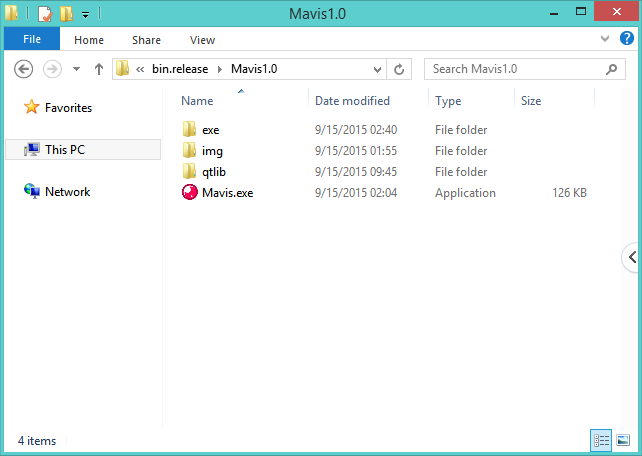Click the This PC computer icon

[32, 149]
